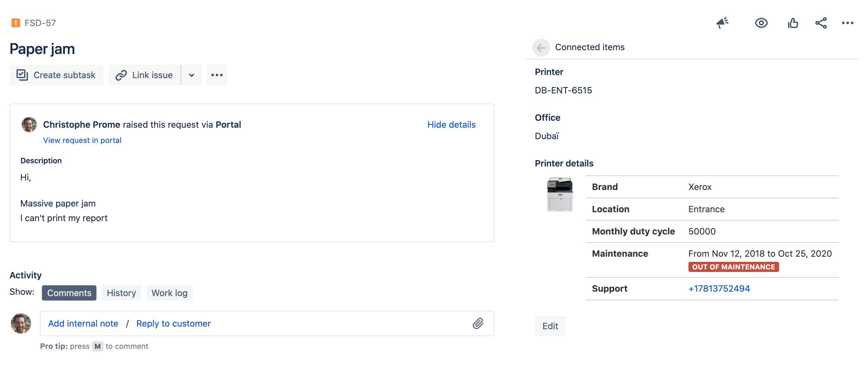Toggle watching this issue with eye icon

coord(761,23)
